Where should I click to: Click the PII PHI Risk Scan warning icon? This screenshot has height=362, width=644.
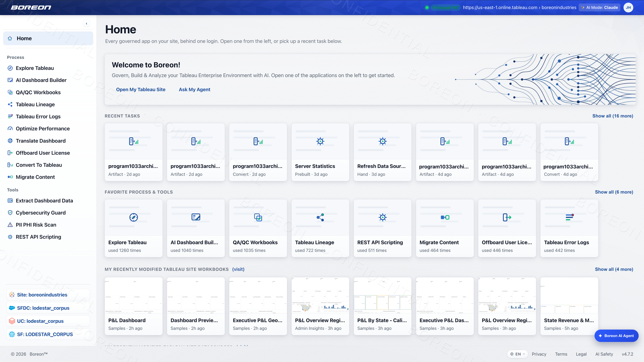tap(10, 225)
